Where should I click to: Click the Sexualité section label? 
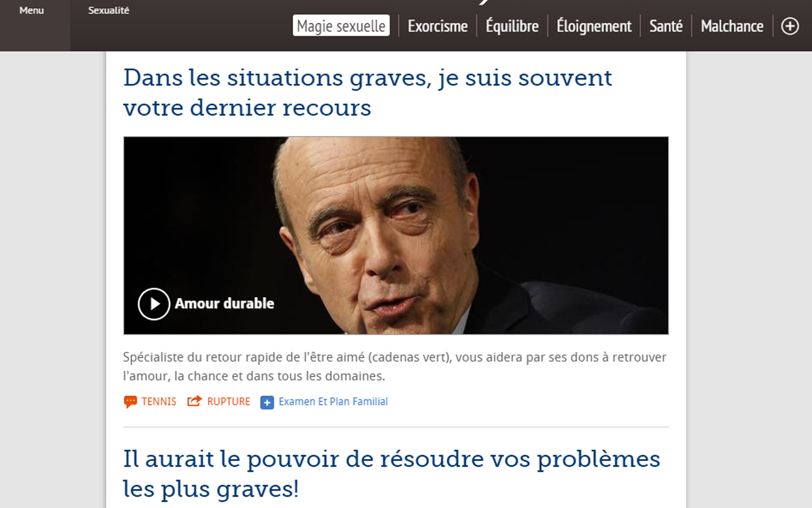click(108, 11)
